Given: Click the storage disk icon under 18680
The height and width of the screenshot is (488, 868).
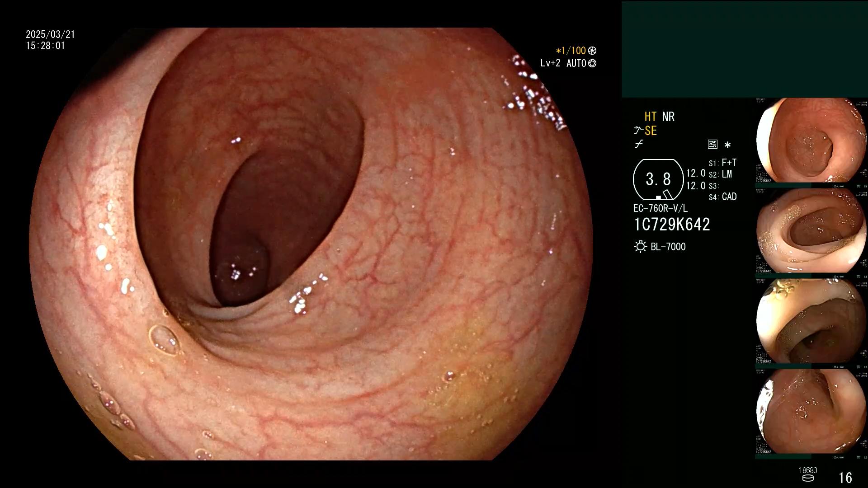Looking at the screenshot, I should [808, 478].
